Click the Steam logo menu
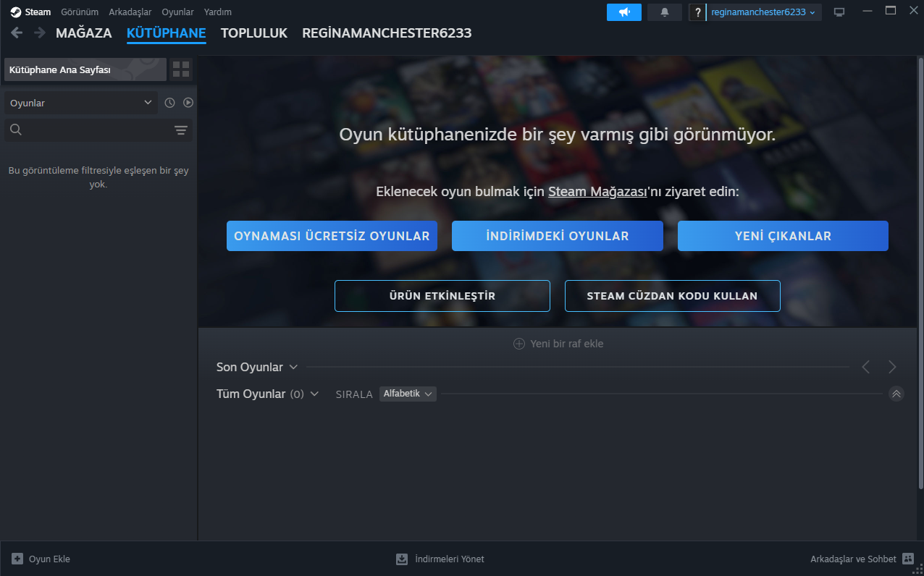Viewport: 924px width, 576px height. 30,12
